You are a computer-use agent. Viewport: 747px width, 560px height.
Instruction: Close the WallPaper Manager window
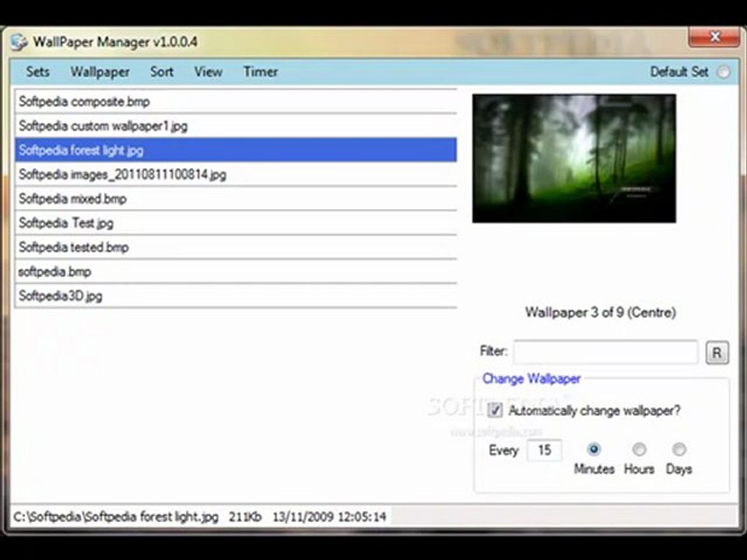click(x=714, y=37)
